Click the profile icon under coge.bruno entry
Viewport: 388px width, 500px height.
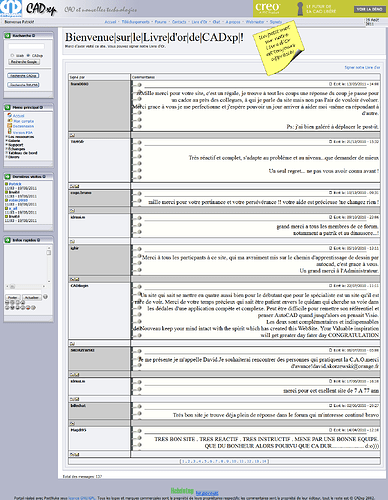click(x=72, y=211)
